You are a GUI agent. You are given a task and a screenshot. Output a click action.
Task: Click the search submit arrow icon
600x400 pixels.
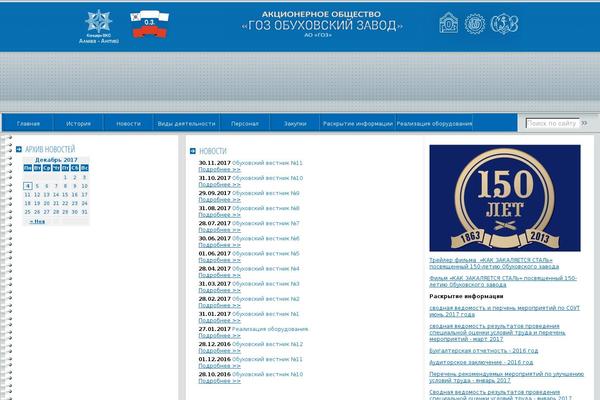point(584,123)
